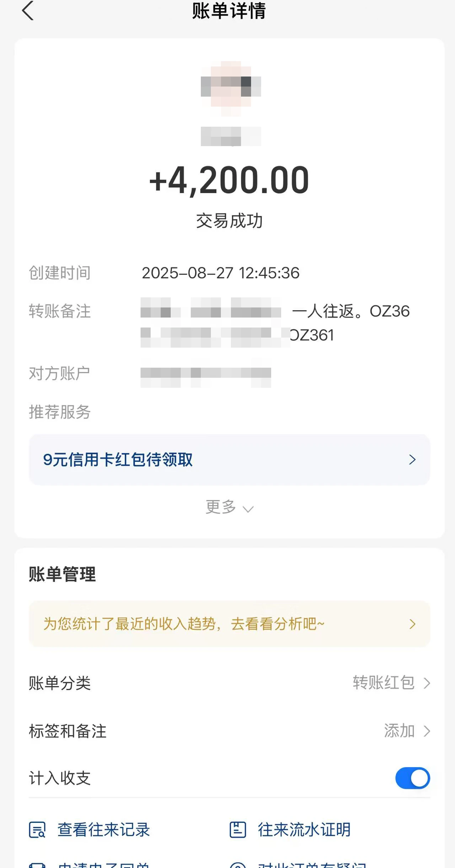Tap the arrow on the 9元信用卡红包 banner
Screen dimensions: 455x868
[x=412, y=460]
